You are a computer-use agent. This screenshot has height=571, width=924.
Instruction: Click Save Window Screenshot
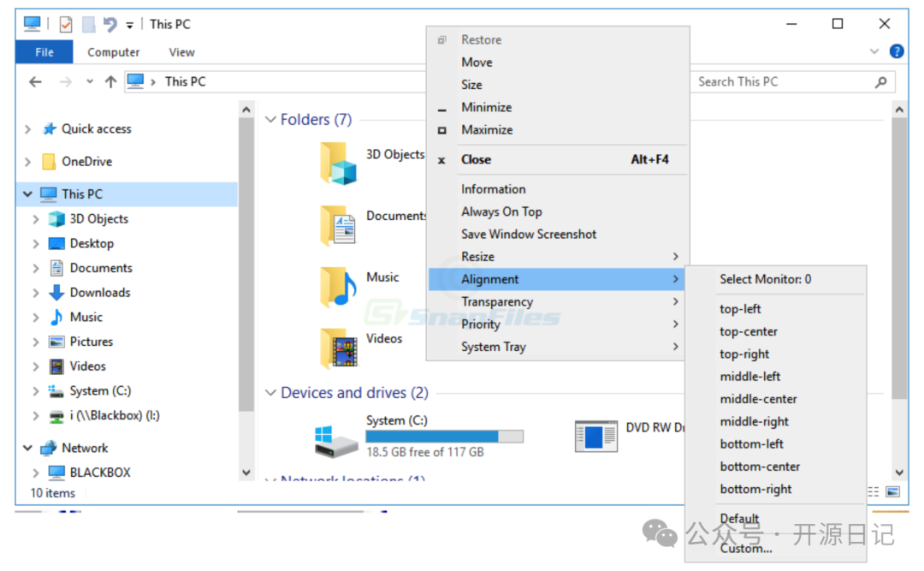tap(529, 234)
